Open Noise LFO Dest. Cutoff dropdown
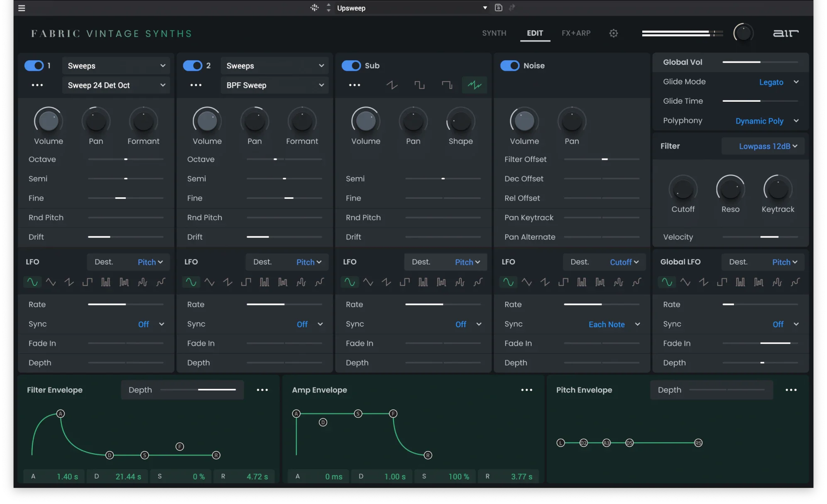Screen dimensions: 827x504 point(604,262)
